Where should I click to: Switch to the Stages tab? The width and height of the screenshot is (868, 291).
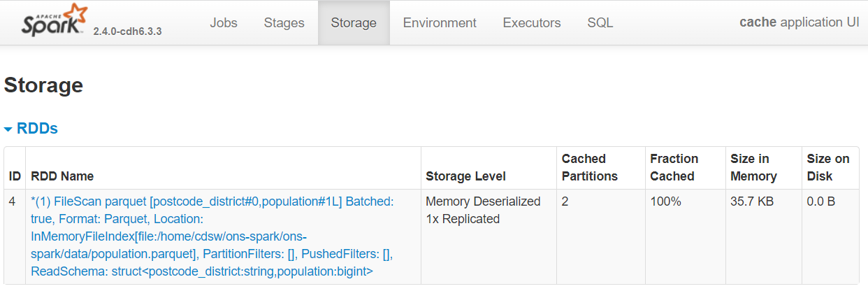[x=284, y=22]
